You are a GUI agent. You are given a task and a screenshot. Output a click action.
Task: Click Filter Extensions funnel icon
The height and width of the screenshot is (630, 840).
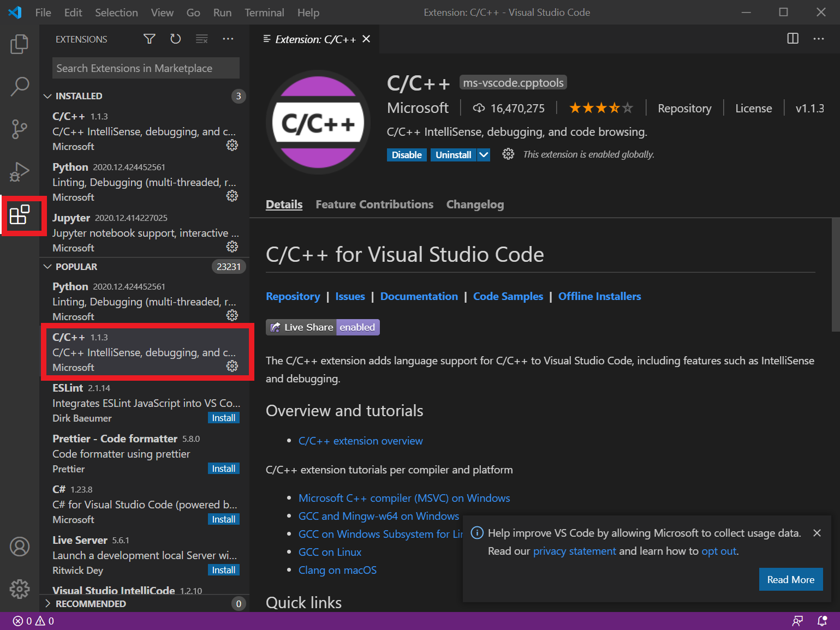(x=149, y=39)
